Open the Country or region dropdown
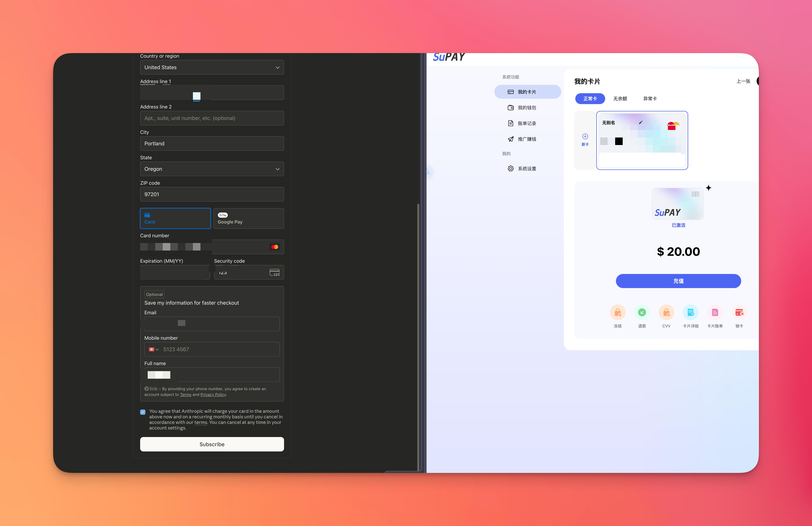Viewport: 812px width, 526px height. (212, 68)
